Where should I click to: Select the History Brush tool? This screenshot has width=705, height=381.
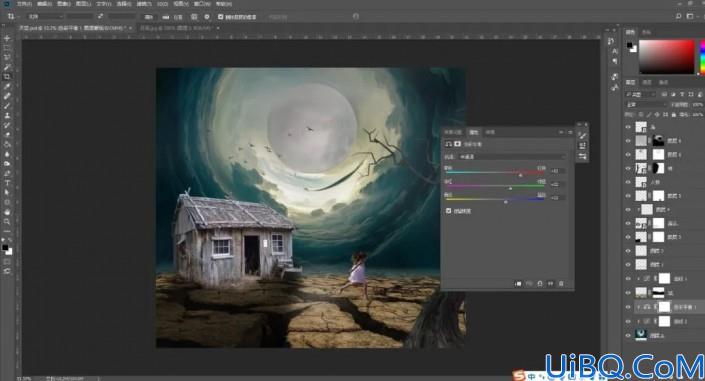(x=7, y=125)
